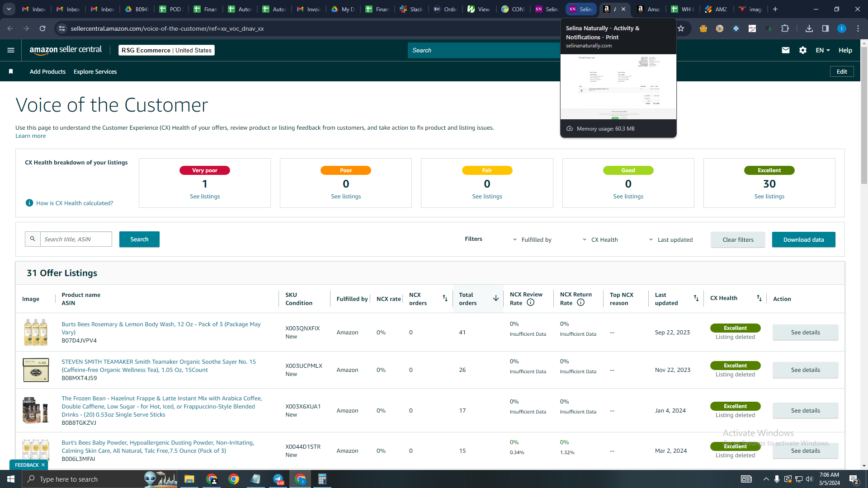Viewport: 868px width, 488px height.
Task: Open the Seller Central hamburger menu
Action: point(11,50)
